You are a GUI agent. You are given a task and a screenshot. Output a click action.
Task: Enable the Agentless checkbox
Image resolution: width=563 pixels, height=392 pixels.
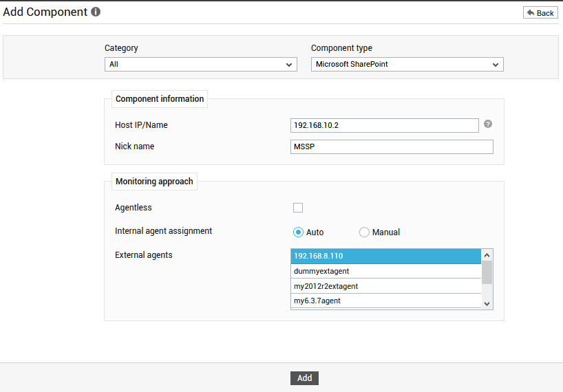point(298,208)
